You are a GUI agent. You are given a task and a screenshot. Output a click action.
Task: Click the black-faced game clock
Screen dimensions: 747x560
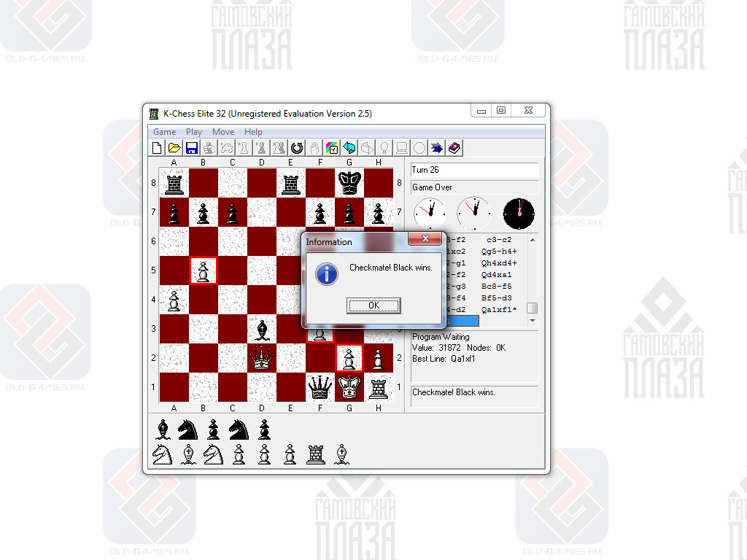pos(519,214)
